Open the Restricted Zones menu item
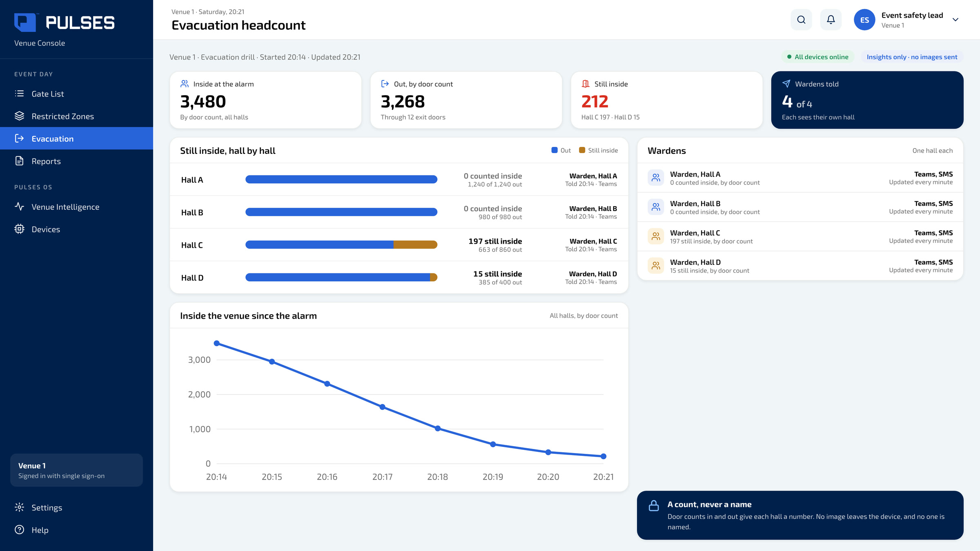This screenshot has width=980, height=551. point(76,116)
